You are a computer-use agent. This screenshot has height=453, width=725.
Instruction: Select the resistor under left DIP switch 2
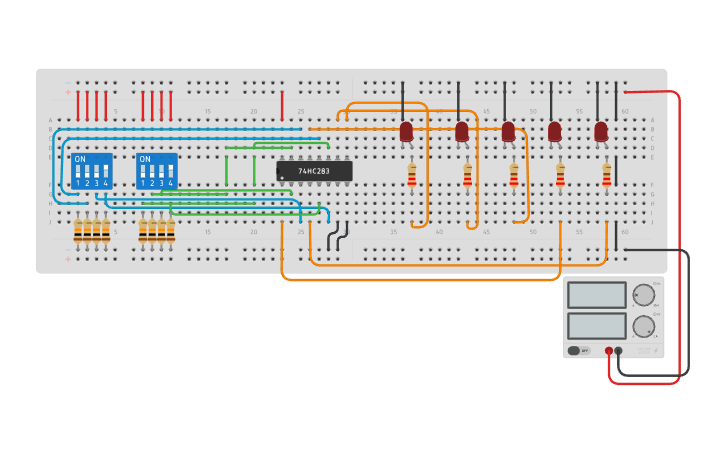(x=87, y=231)
